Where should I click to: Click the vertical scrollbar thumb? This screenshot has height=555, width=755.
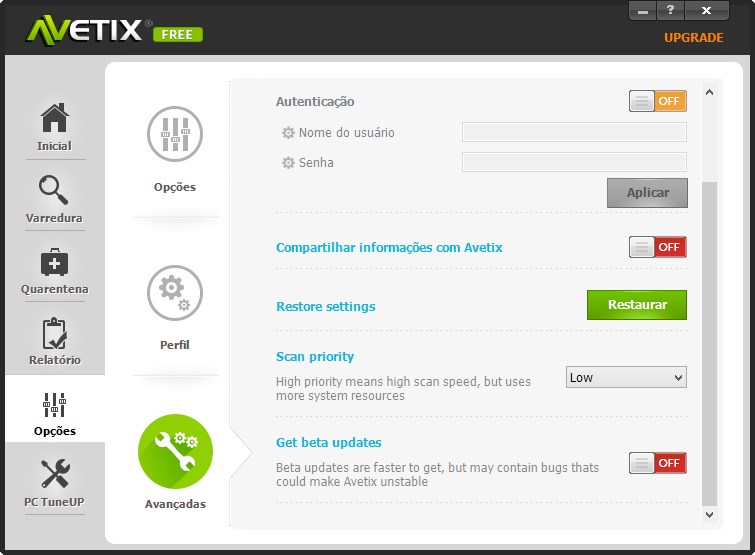pos(709,344)
